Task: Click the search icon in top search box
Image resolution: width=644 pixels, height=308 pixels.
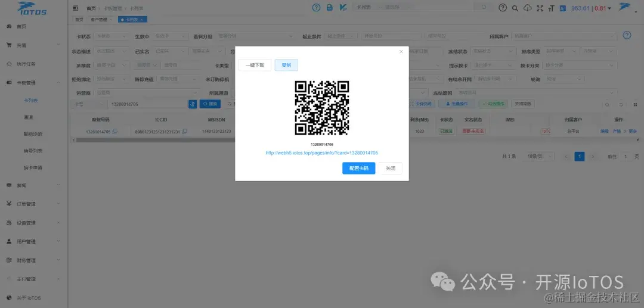Action: pos(484,7)
